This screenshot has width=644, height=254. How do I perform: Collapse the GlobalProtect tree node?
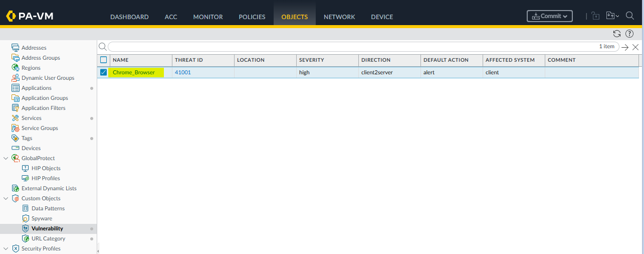click(x=6, y=158)
